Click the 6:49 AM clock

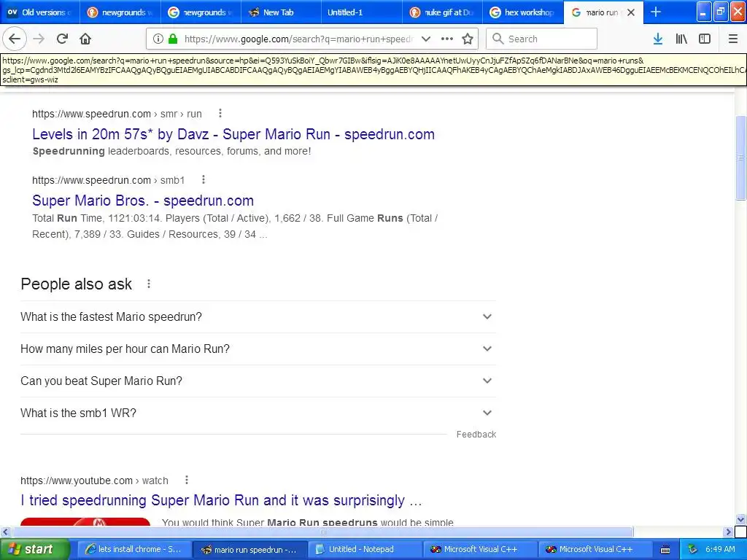pos(720,550)
